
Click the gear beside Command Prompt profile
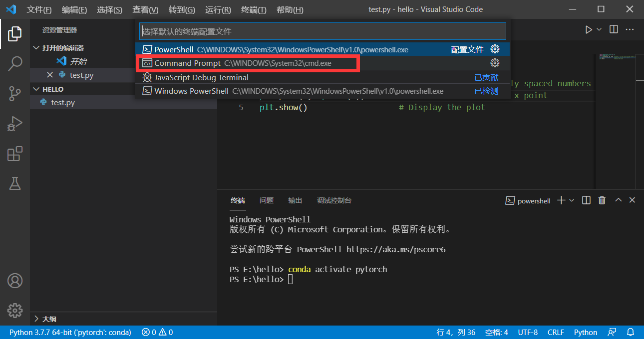tap(495, 63)
